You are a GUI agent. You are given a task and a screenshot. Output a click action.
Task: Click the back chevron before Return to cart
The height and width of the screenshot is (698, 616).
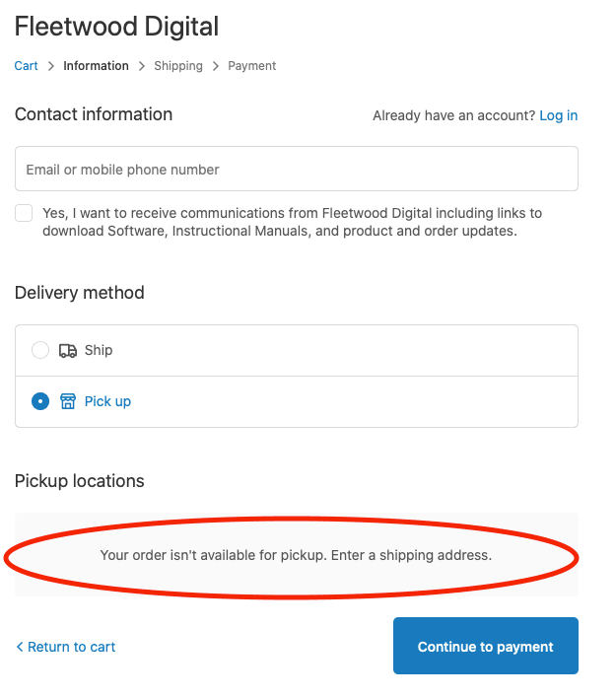(x=20, y=647)
